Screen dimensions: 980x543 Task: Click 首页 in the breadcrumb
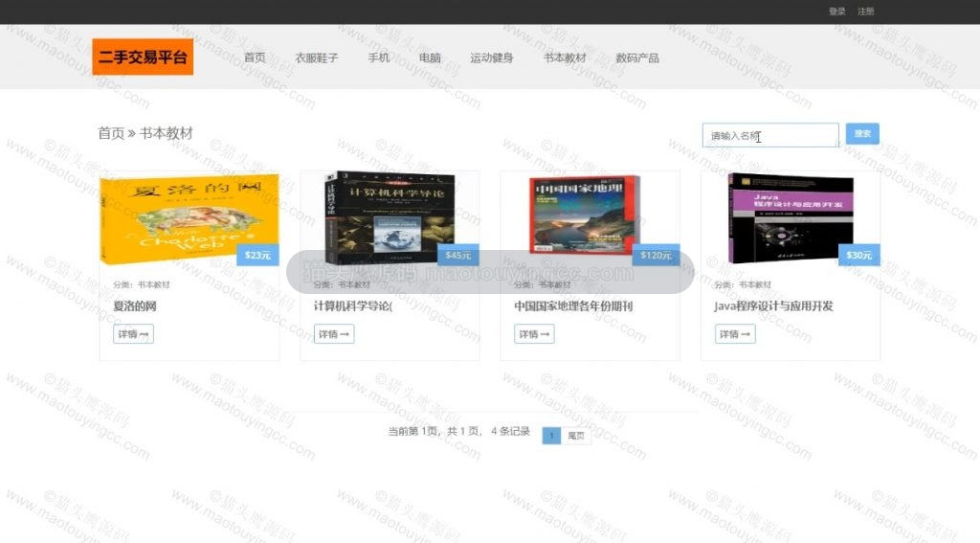(x=111, y=133)
